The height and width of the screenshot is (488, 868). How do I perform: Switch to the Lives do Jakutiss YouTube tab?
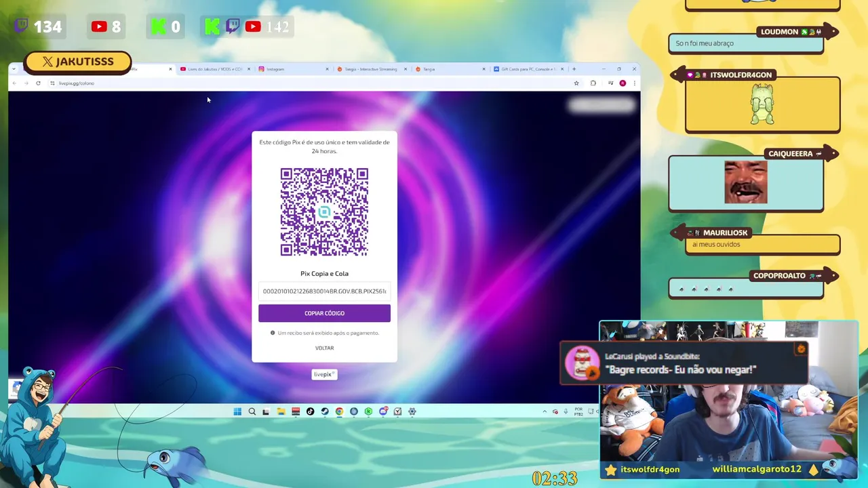coord(215,69)
